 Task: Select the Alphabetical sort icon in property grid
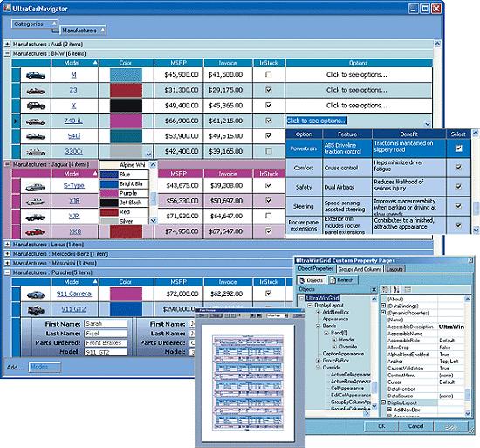[396, 289]
